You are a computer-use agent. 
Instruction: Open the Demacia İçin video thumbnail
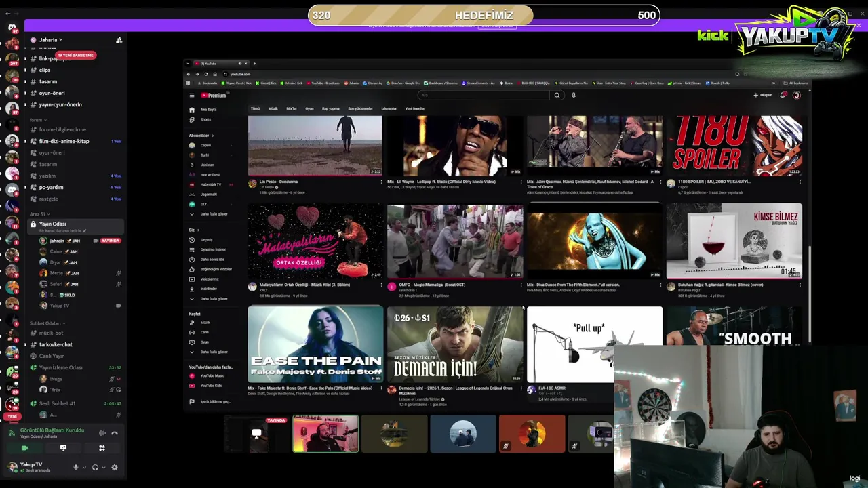[x=454, y=344]
